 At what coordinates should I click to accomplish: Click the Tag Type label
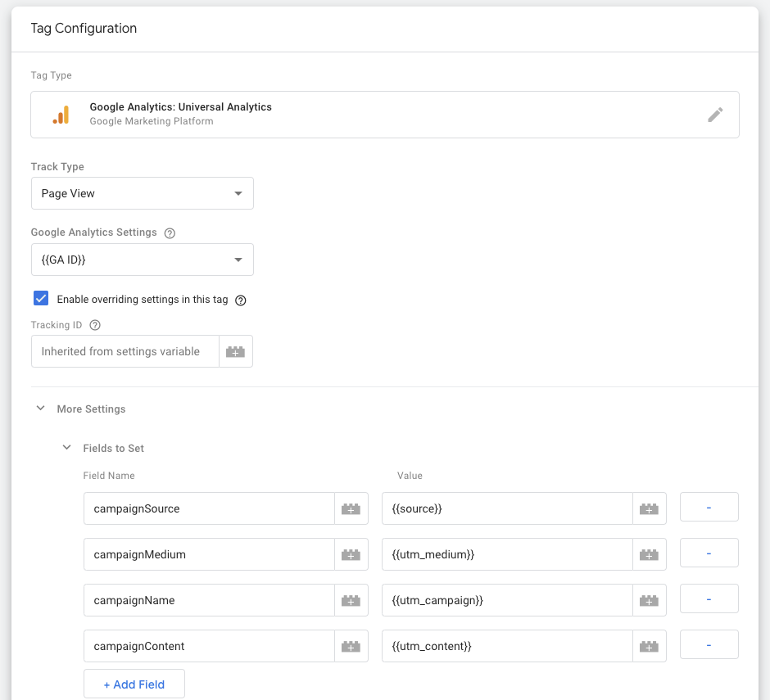coord(51,75)
